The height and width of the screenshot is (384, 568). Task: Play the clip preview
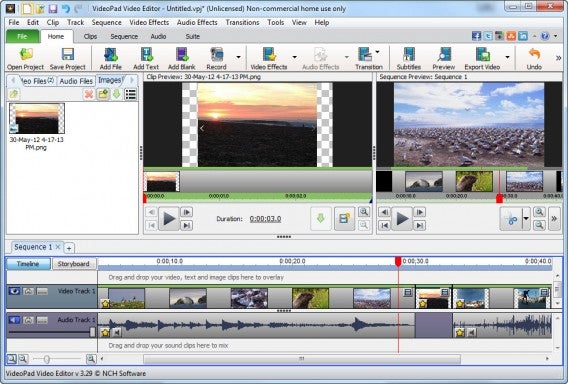pos(169,219)
